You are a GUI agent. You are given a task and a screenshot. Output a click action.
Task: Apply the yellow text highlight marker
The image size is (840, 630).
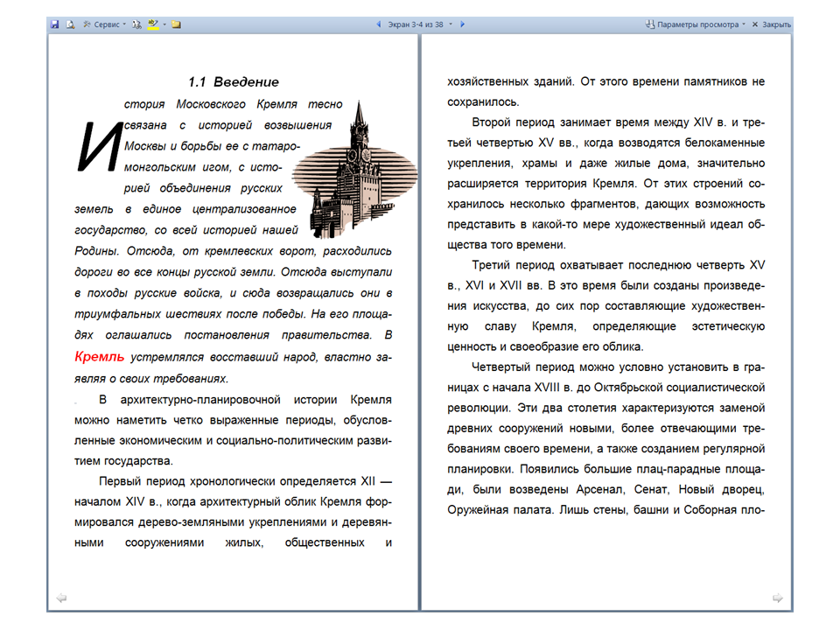point(153,24)
